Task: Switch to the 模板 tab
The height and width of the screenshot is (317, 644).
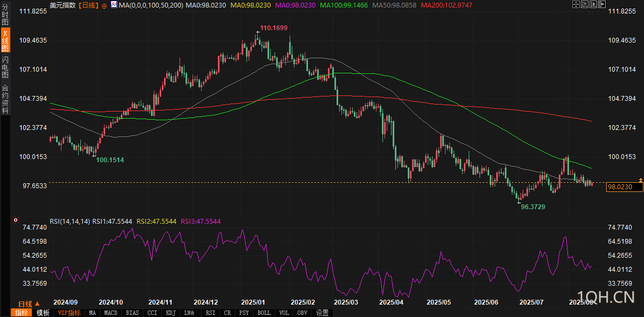Action: point(43,313)
